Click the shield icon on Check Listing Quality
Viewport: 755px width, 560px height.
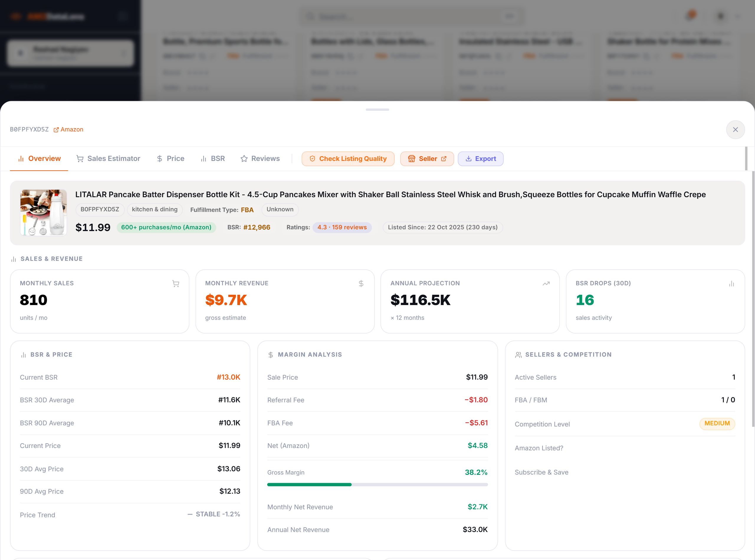point(312,159)
